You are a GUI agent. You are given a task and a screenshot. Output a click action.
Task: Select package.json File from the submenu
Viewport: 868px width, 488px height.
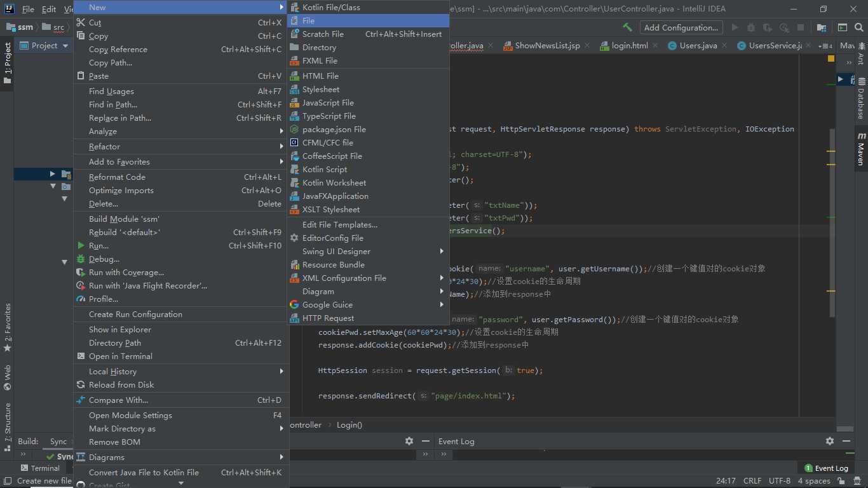tap(368, 129)
